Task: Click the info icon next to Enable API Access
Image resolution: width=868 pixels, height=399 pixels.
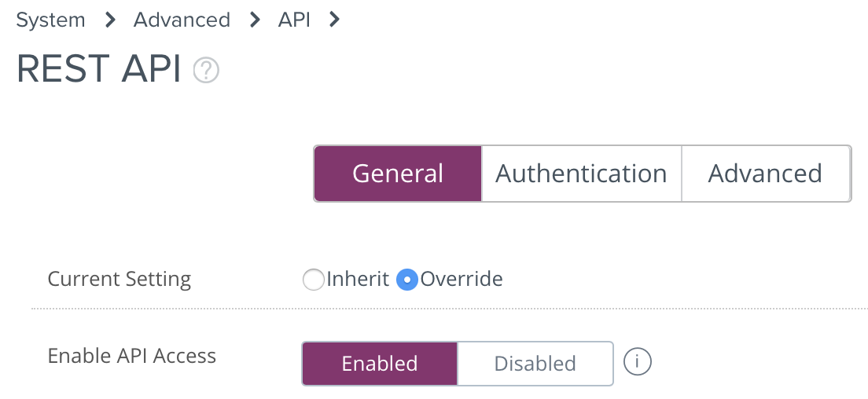Action: pos(638,362)
